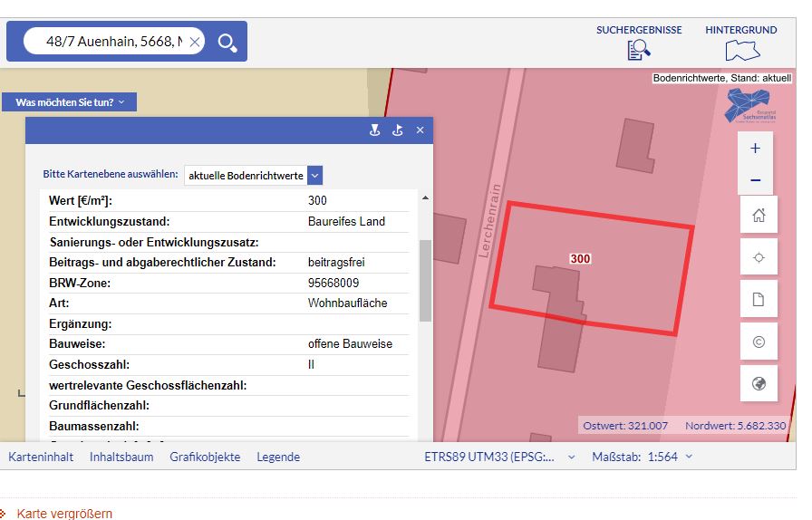
Task: Click the globe icon on map
Action: click(759, 384)
